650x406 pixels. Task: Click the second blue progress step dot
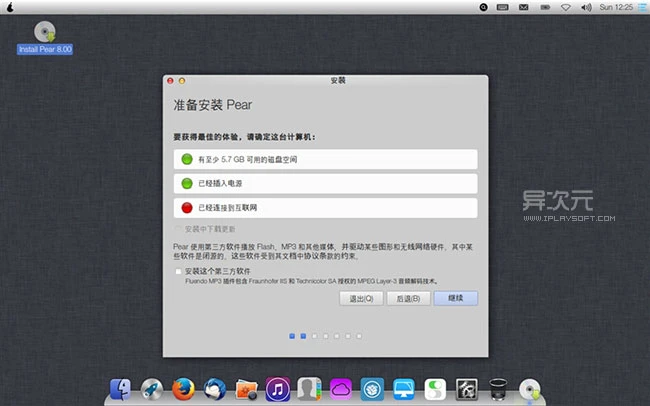tap(303, 336)
